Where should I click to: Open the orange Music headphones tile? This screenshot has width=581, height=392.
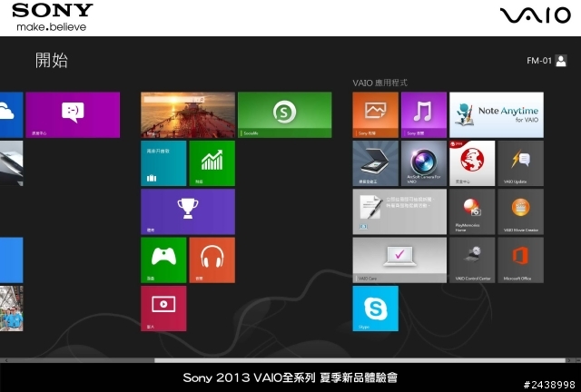click(212, 260)
